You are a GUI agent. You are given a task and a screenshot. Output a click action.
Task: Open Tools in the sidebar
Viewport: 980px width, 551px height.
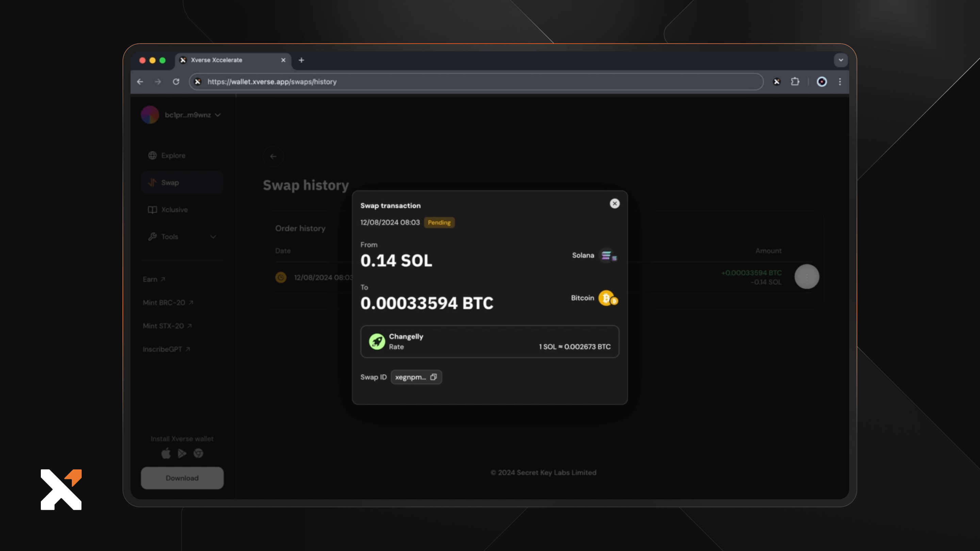tap(182, 236)
